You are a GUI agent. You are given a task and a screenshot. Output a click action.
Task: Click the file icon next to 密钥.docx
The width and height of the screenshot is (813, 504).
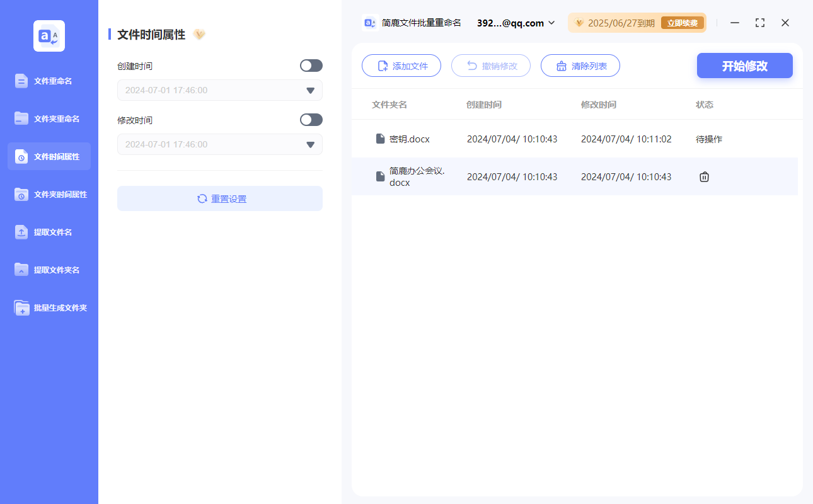coord(380,139)
